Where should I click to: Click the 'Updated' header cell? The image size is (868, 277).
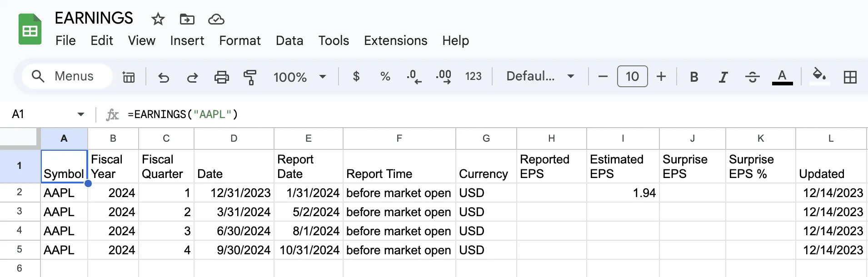[831, 166]
